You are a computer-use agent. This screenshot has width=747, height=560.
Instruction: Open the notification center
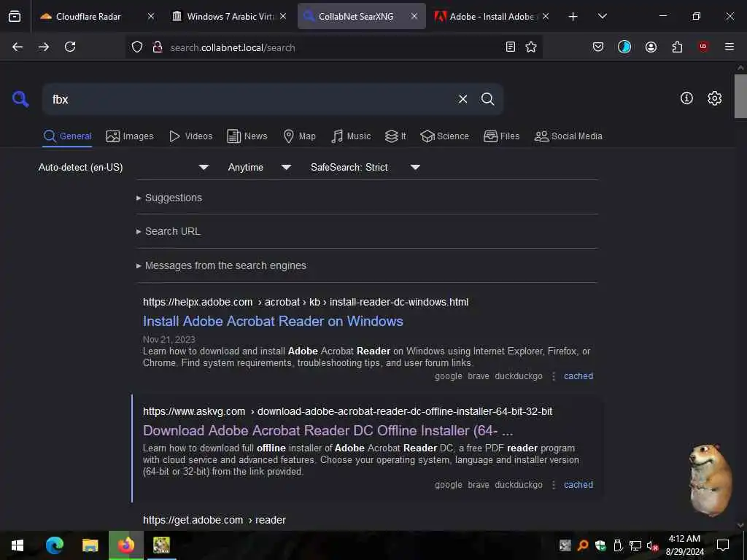pyautogui.click(x=723, y=545)
